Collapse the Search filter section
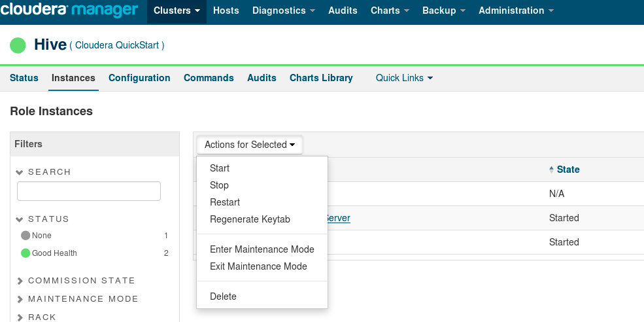Viewport: 644px width, 322px height. tap(20, 172)
